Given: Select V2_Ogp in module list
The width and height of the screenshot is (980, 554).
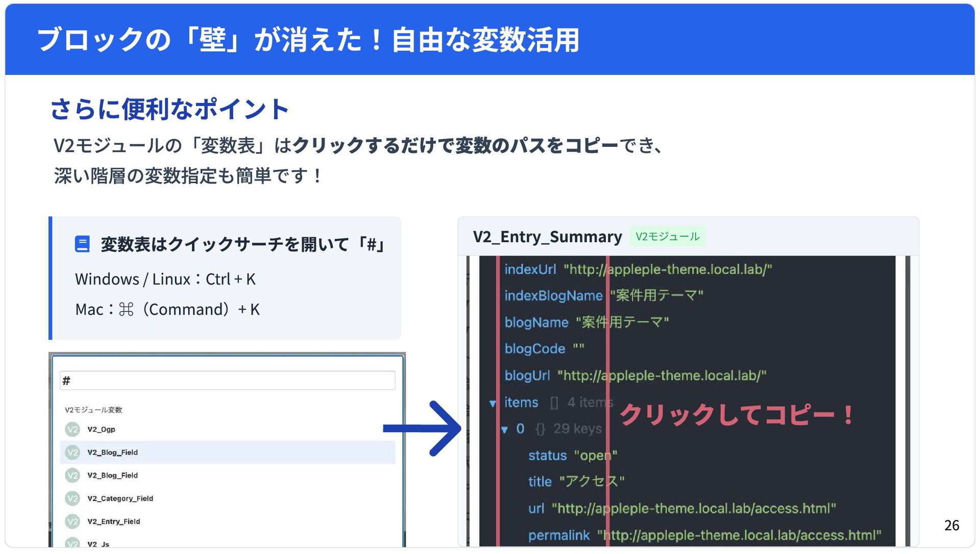Looking at the screenshot, I should [x=101, y=430].
